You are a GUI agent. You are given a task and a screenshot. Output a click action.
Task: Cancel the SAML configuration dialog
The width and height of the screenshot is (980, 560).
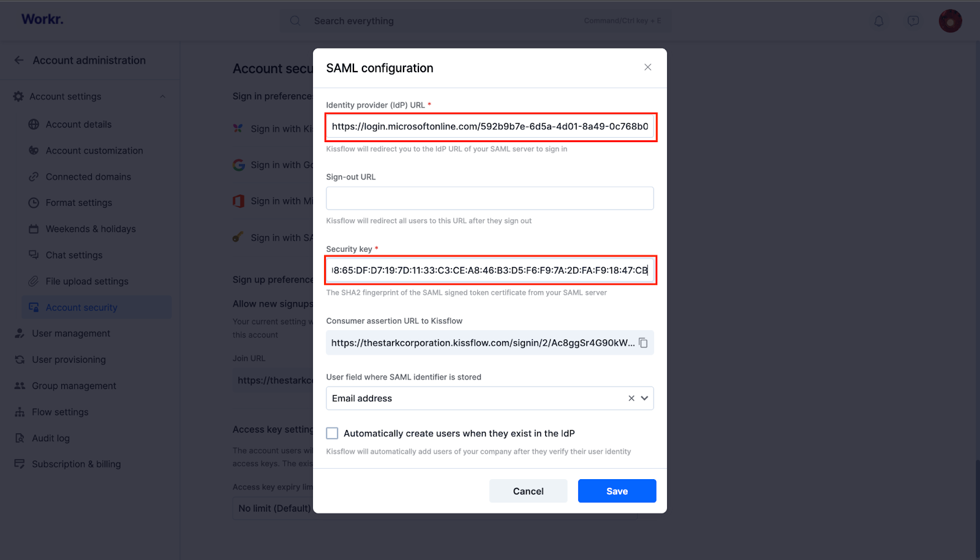[528, 491]
